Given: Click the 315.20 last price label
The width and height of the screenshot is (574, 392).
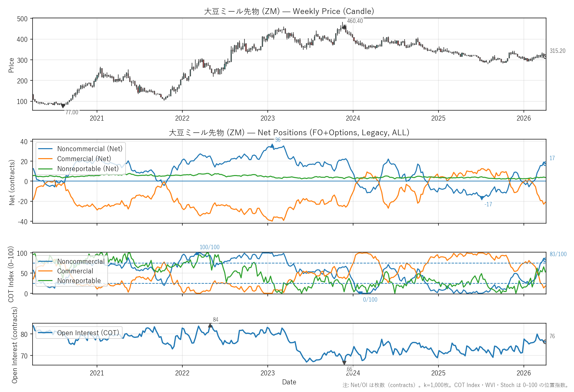Looking at the screenshot, I should coord(557,51).
